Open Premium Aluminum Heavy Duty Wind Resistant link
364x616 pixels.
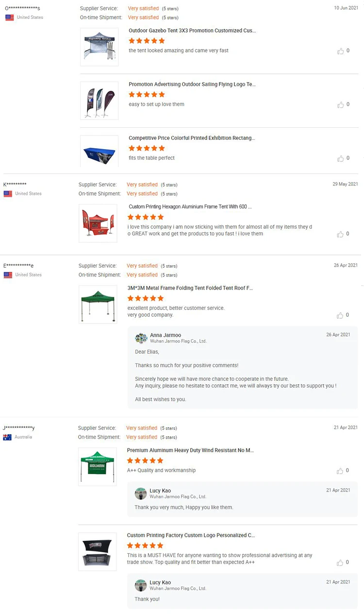coord(190,451)
